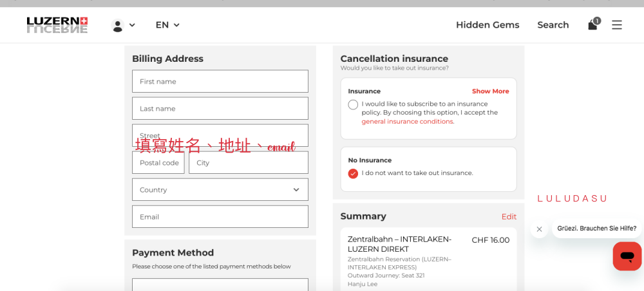Click Show More in Insurance card
The width and height of the screenshot is (644, 291).
pos(490,91)
